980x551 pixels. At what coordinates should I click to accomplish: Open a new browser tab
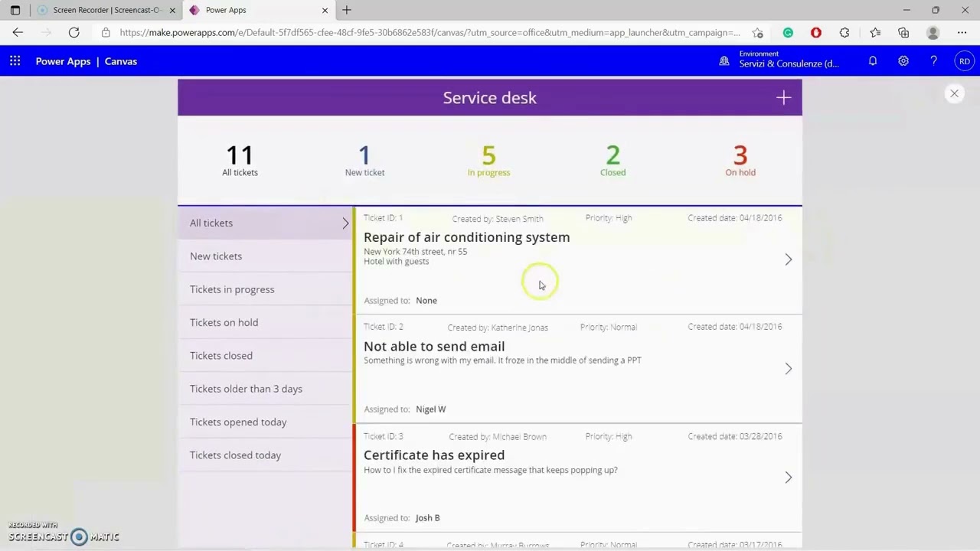point(347,10)
